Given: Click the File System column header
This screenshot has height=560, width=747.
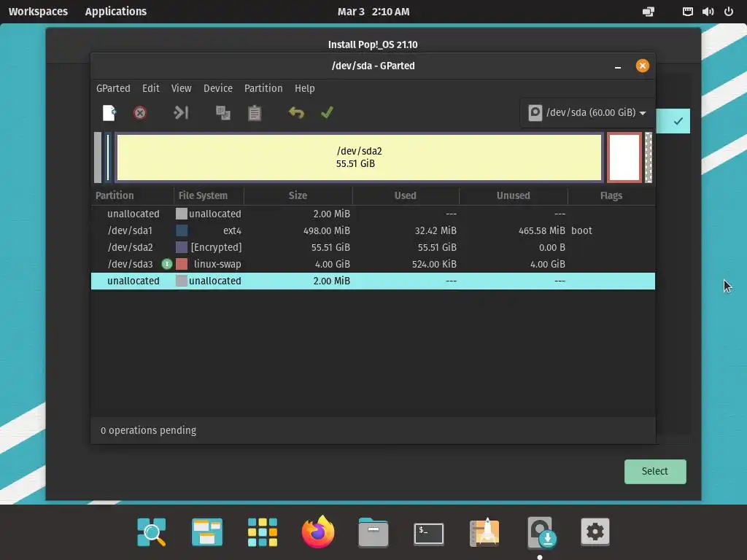Looking at the screenshot, I should pos(209,195).
